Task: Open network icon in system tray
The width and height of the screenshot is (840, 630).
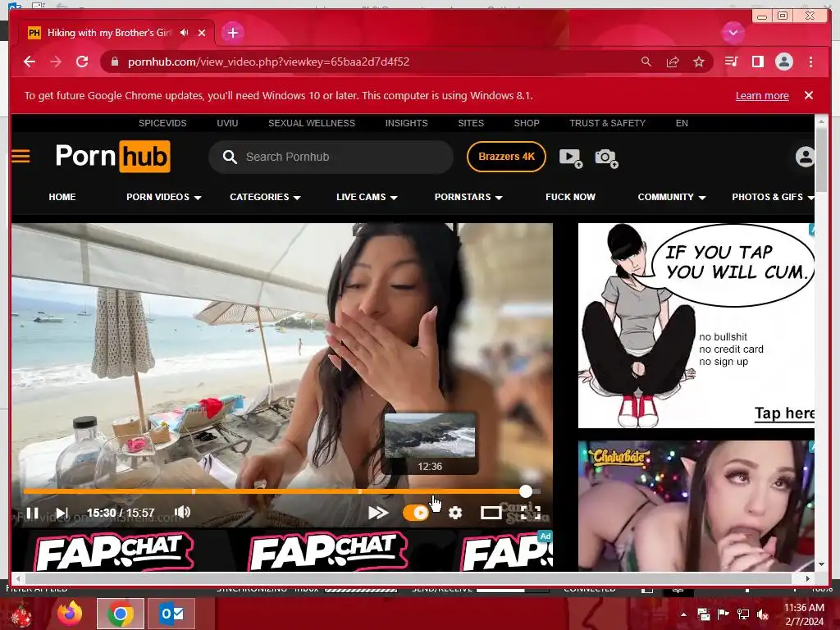Action: point(743,614)
